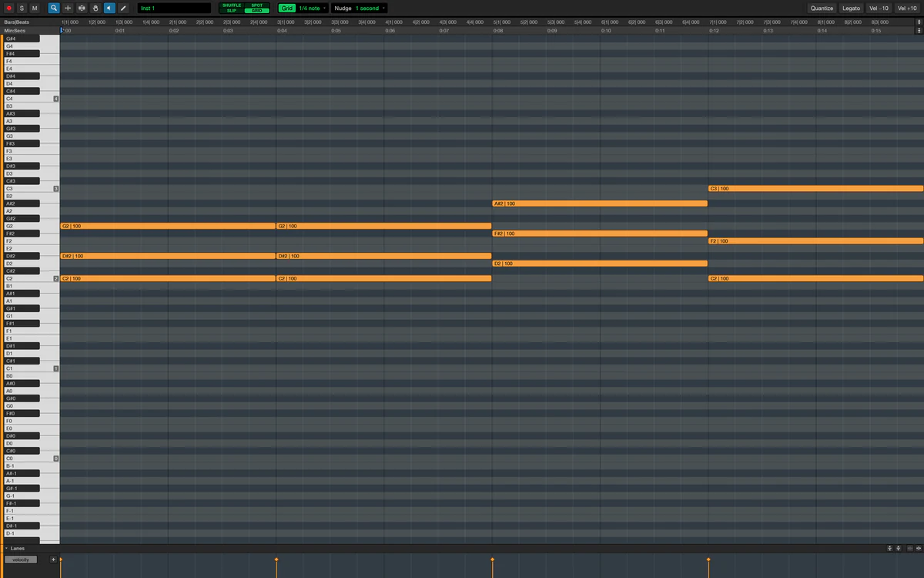Image resolution: width=924 pixels, height=578 pixels.
Task: Click the 5|1| 000 ruler position
Action: 501,22
